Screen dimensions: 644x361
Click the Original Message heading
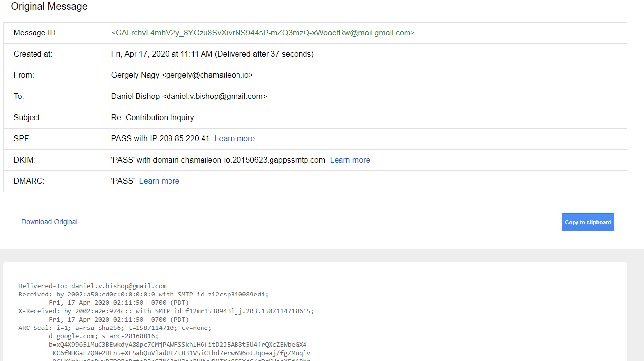[49, 6]
